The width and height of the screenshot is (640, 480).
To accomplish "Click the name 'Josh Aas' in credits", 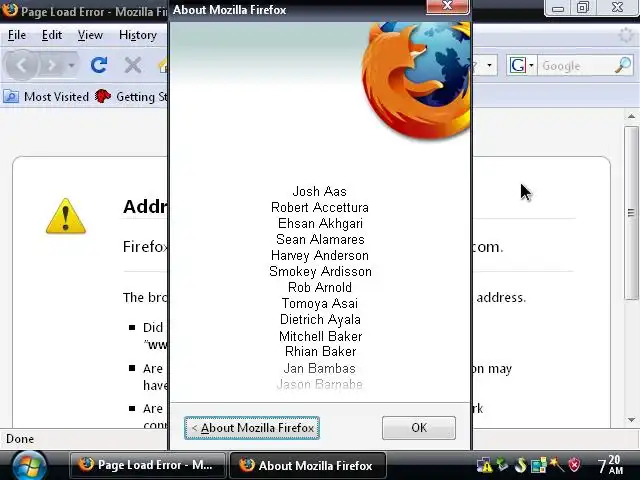I will (320, 191).
